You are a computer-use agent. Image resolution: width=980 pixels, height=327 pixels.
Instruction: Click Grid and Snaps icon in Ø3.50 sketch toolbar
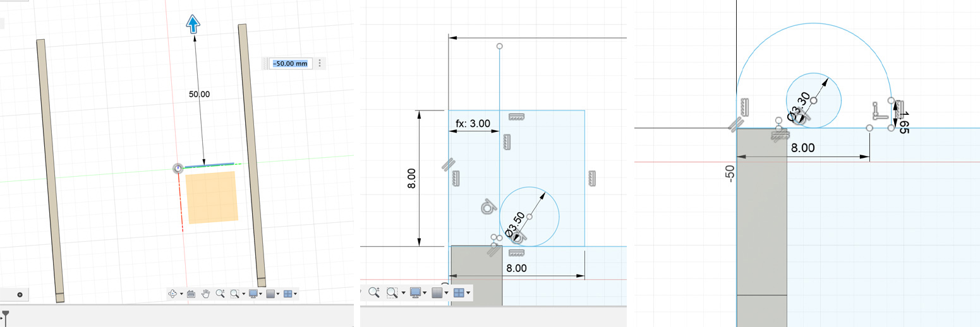(438, 292)
